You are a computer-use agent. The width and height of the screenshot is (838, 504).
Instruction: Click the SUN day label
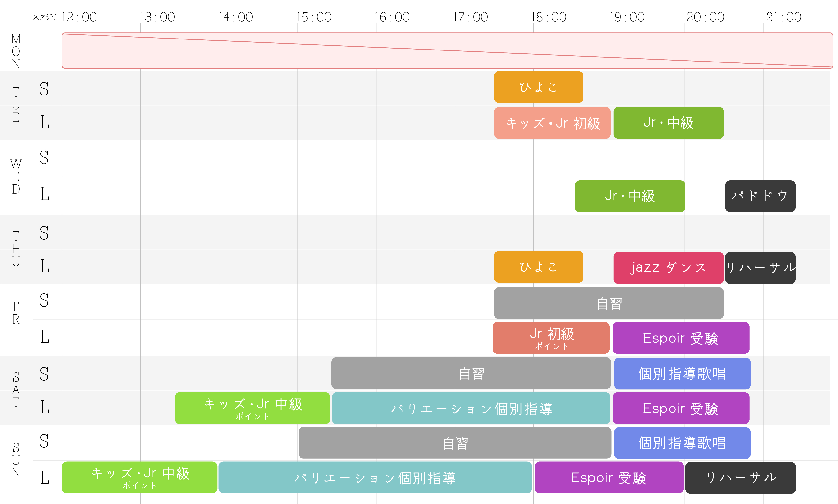click(16, 460)
